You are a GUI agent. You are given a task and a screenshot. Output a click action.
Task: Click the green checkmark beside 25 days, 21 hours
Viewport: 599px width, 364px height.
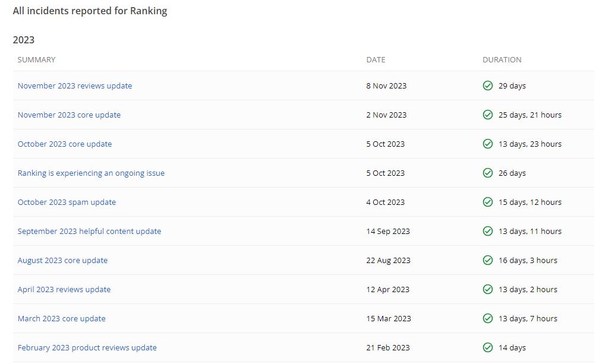pyautogui.click(x=488, y=115)
